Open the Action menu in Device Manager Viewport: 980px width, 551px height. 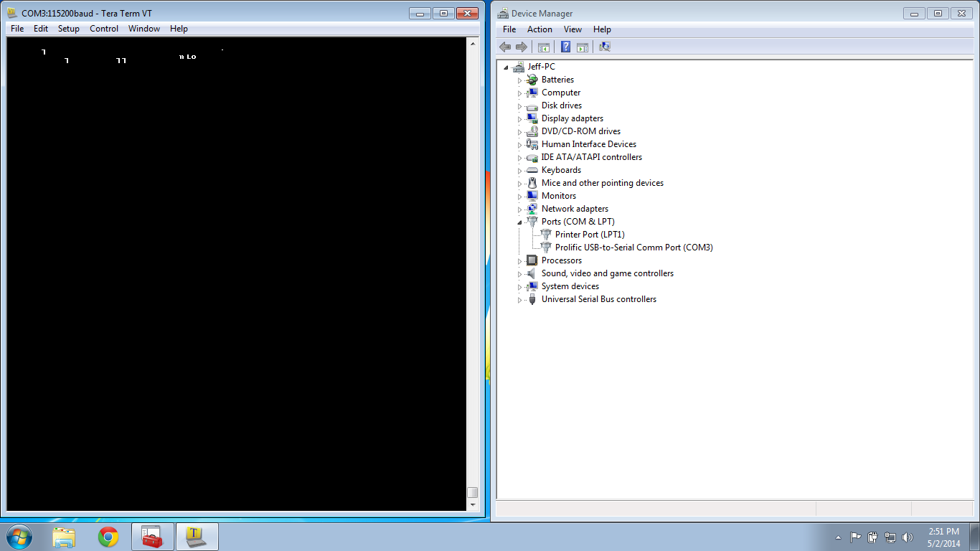540,29
